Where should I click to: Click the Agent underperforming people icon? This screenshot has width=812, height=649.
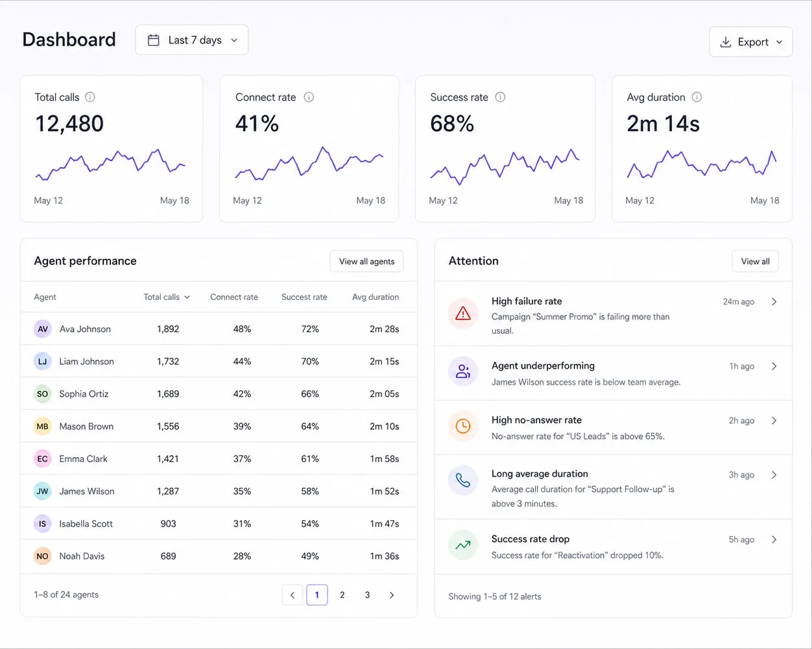pos(463,372)
